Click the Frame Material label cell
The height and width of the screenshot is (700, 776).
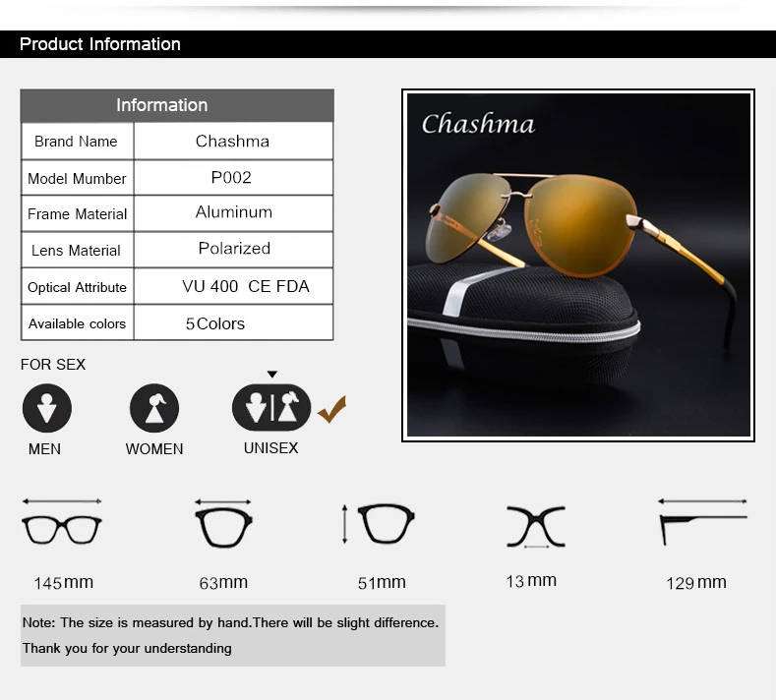(x=77, y=213)
